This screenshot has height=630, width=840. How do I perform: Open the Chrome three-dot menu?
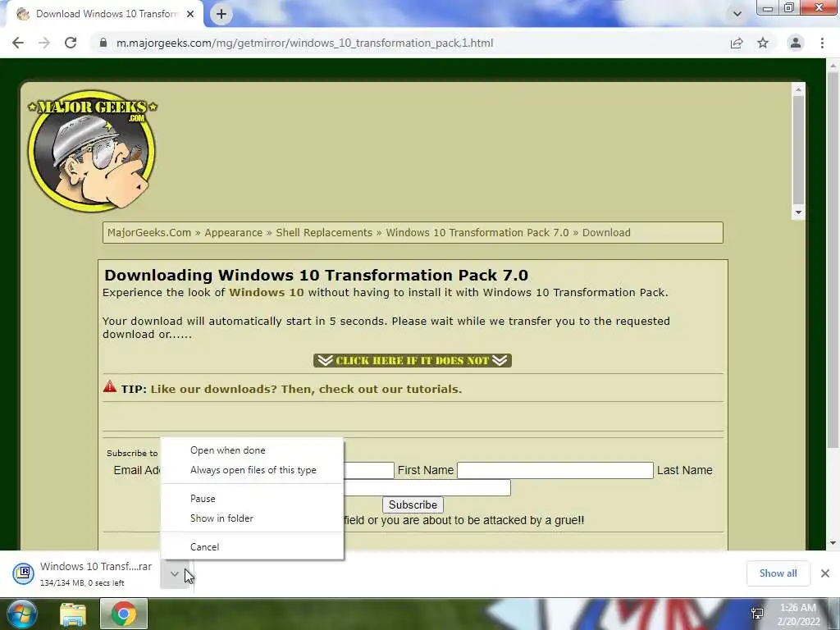(x=822, y=43)
